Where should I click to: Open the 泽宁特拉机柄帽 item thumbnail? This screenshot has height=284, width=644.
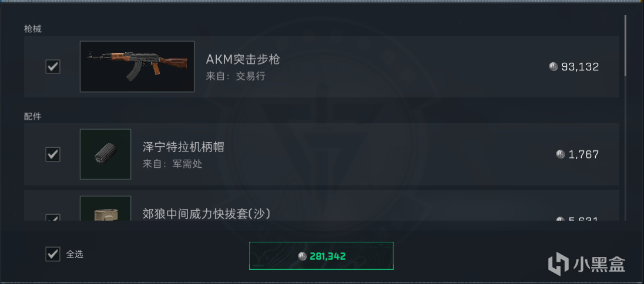(106, 154)
